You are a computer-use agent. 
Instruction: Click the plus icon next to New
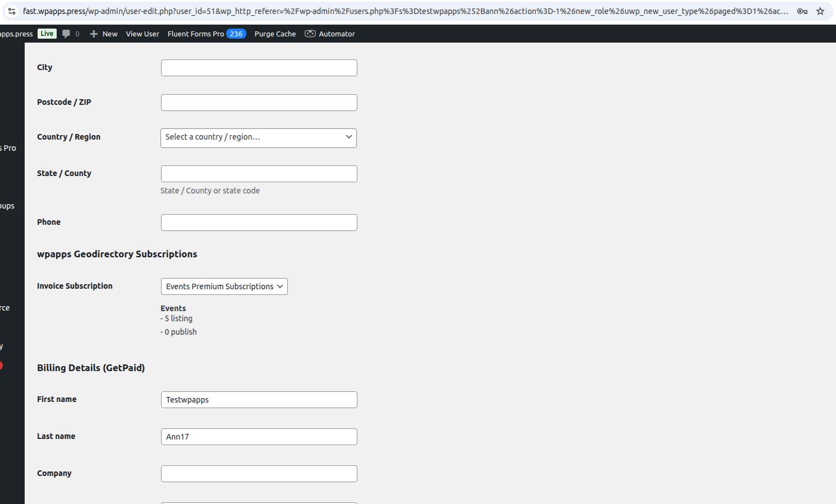pyautogui.click(x=94, y=34)
